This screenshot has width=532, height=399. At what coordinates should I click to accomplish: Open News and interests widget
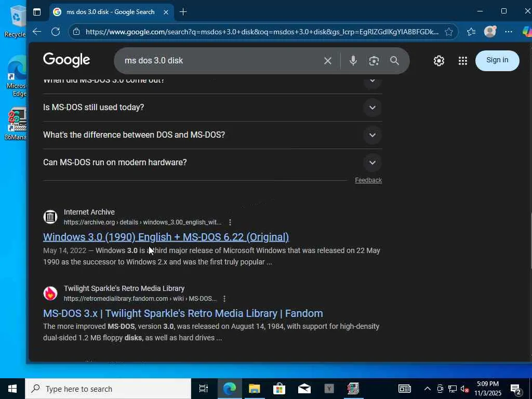404,389
